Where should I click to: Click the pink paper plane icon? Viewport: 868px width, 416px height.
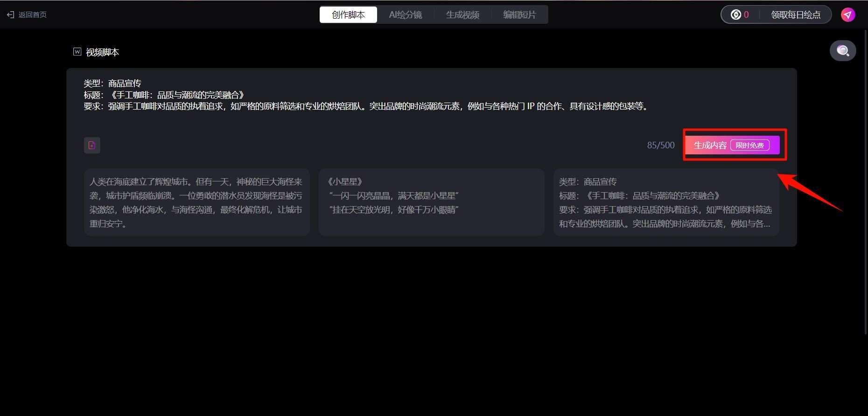pyautogui.click(x=848, y=15)
